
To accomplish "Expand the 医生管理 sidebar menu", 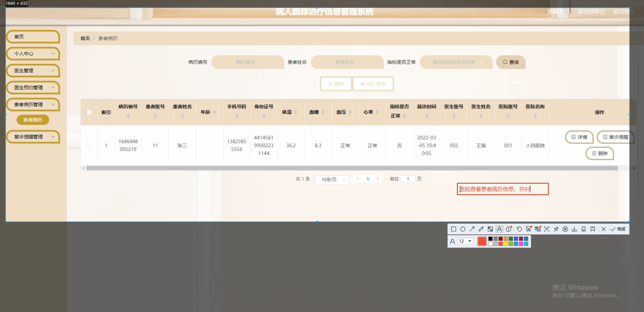I will coord(33,71).
